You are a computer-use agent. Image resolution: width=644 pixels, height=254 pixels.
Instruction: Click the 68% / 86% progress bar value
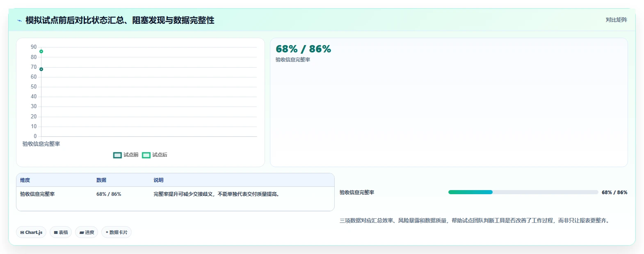click(x=614, y=193)
